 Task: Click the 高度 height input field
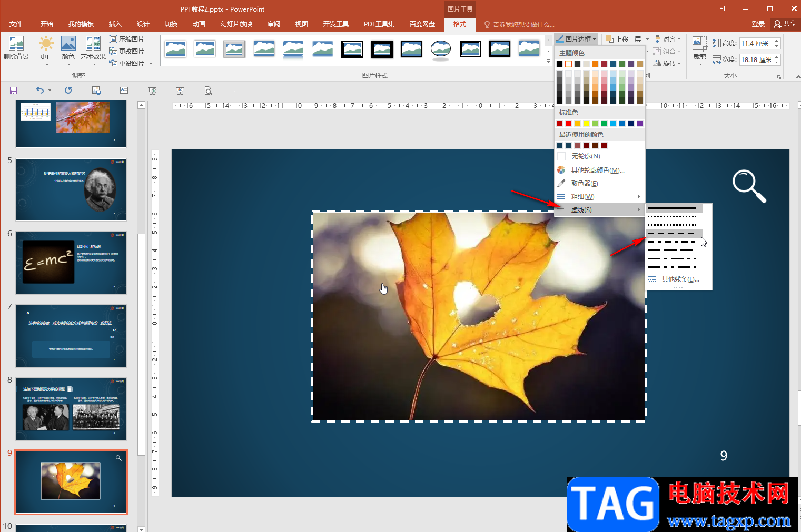[756, 43]
